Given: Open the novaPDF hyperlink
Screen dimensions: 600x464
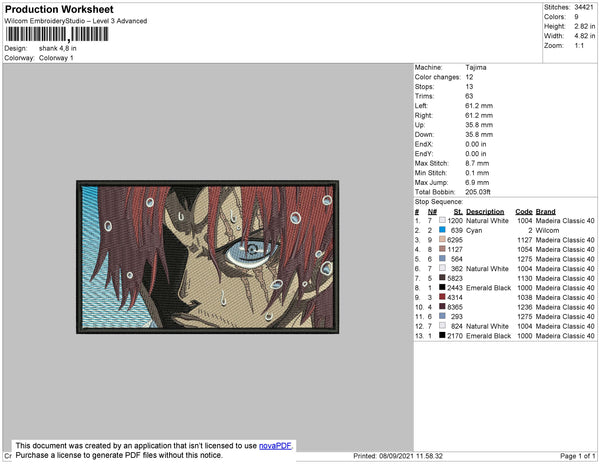Looking at the screenshot, I should pyautogui.click(x=275, y=446).
